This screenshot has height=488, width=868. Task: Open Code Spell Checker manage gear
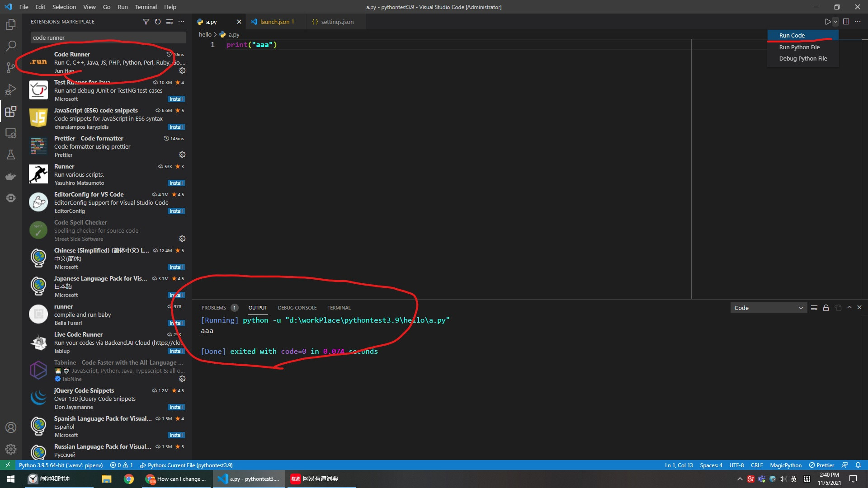182,239
